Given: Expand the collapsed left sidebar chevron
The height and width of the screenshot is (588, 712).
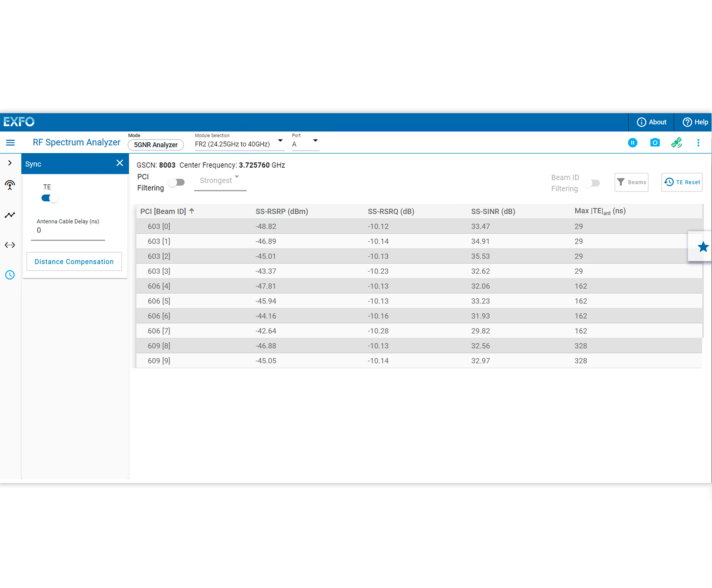Looking at the screenshot, I should tap(10, 163).
